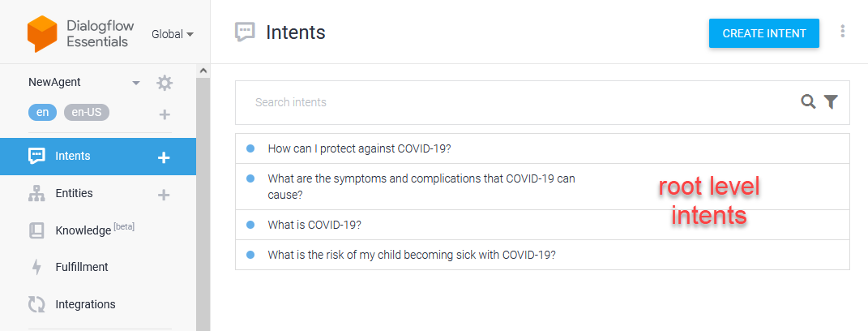Click the plus icon next to Entities

(x=163, y=195)
